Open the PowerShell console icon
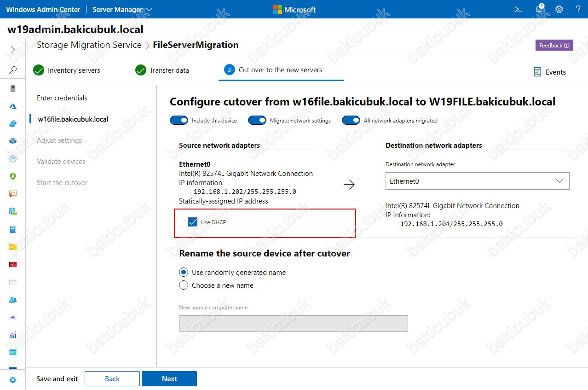Screen dimensions: 588x390 (x=518, y=9)
